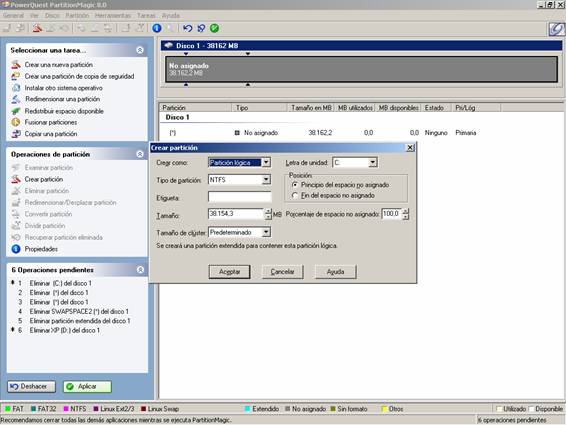This screenshot has width=566, height=425.
Task: Click the Tamaño en MB column header
Action: (311, 108)
